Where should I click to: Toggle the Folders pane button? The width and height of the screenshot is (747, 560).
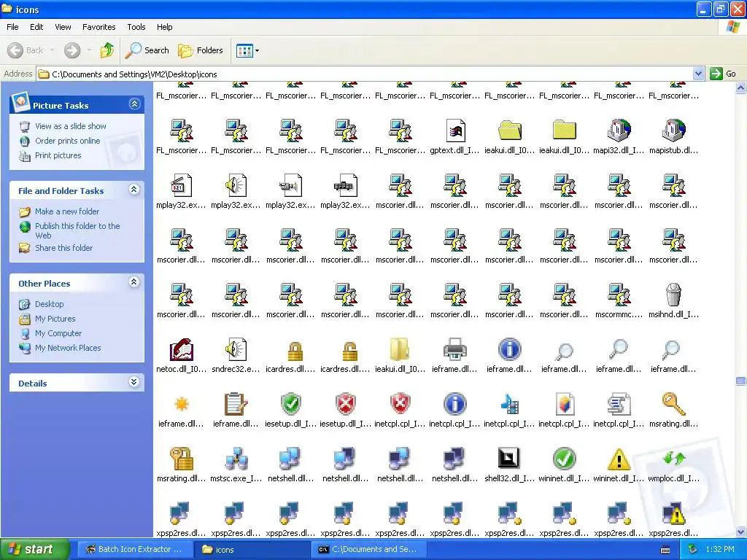(200, 50)
